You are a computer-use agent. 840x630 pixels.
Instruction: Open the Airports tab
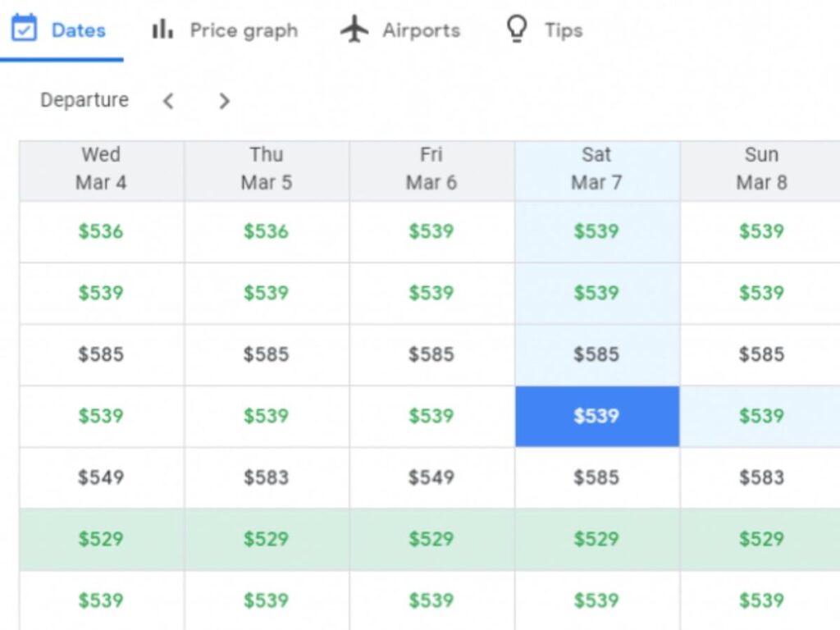[420, 30]
